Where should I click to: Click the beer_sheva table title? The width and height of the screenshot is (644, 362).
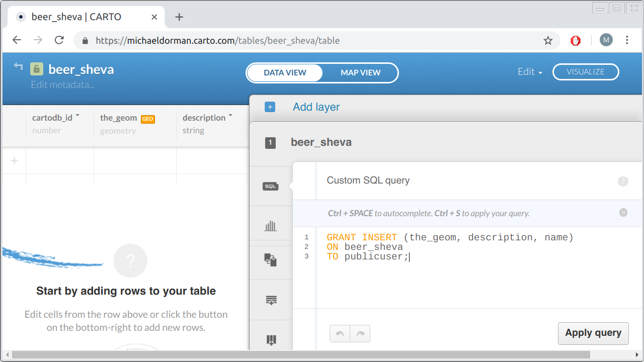[81, 69]
